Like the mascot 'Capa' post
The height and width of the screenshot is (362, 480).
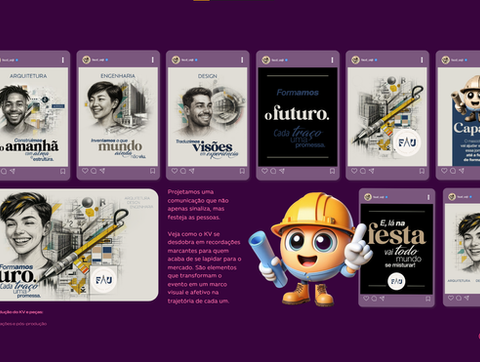(444, 171)
